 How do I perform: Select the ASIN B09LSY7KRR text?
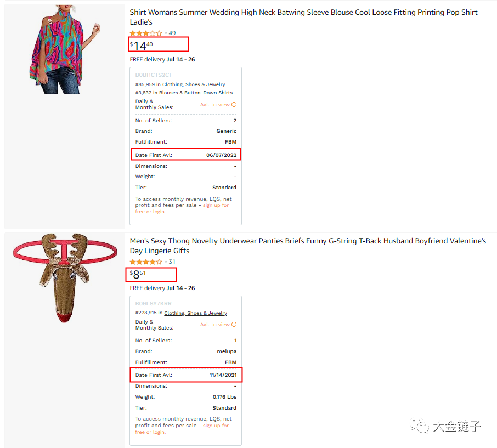[154, 304]
